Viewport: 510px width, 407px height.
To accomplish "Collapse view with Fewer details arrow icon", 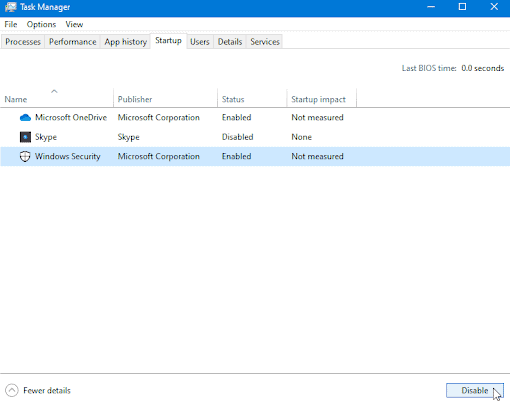I will [12, 390].
